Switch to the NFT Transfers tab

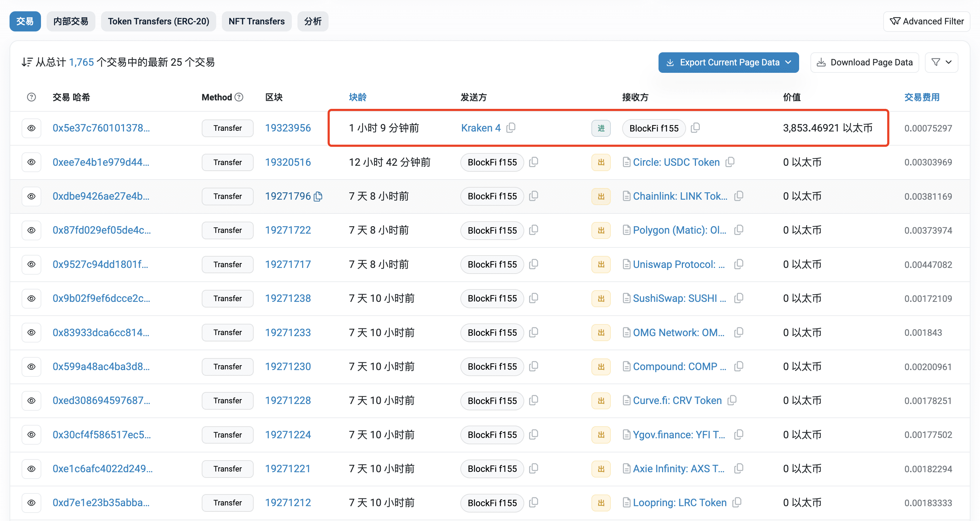[256, 21]
